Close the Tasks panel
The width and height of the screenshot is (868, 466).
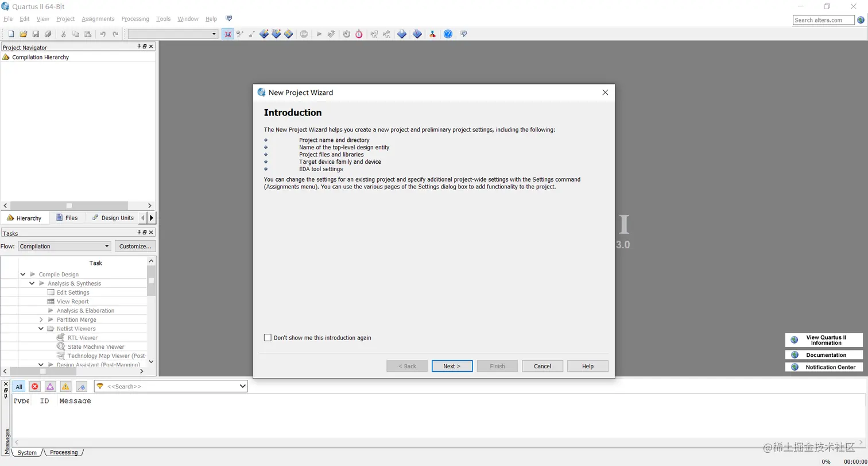pyautogui.click(x=151, y=232)
